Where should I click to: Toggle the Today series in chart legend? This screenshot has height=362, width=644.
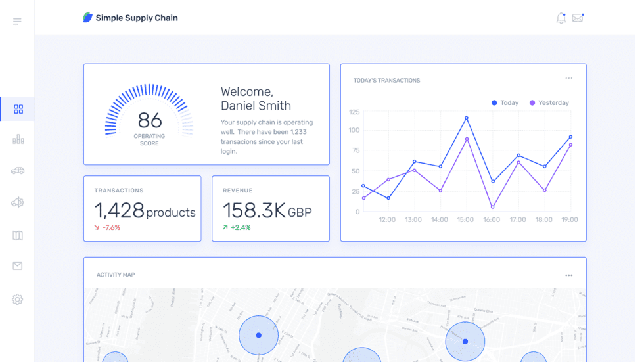point(505,103)
